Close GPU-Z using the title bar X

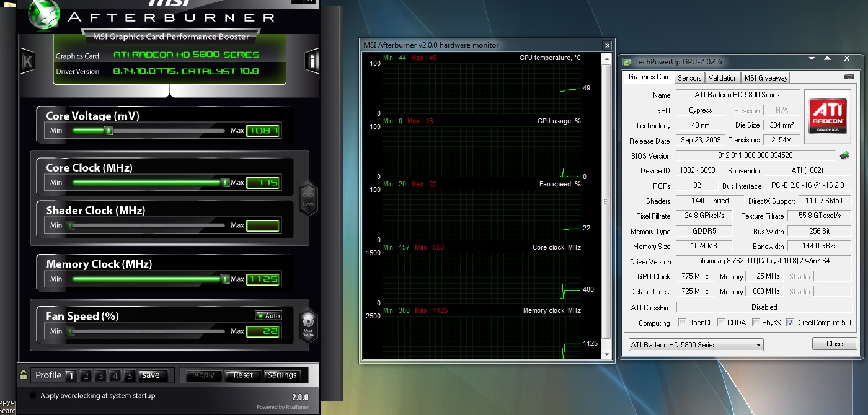[x=847, y=58]
